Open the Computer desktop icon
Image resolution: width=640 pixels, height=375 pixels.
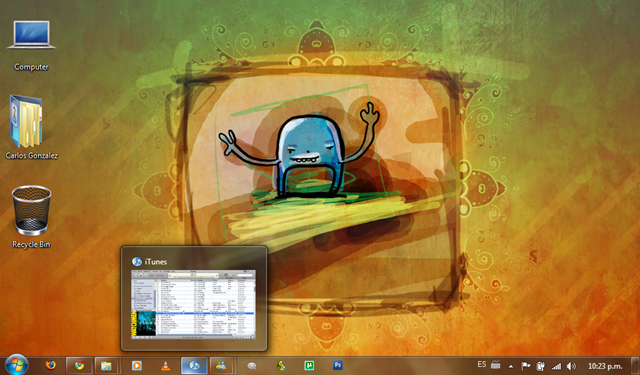(x=31, y=45)
